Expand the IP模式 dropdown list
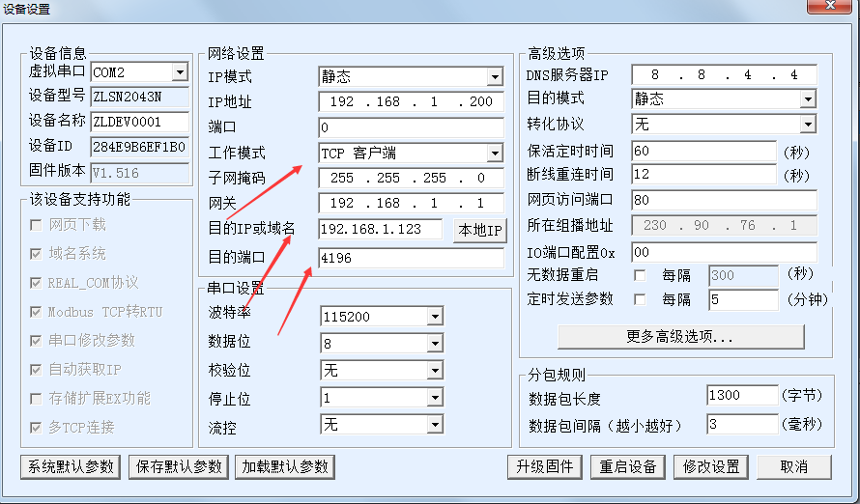 (x=494, y=76)
